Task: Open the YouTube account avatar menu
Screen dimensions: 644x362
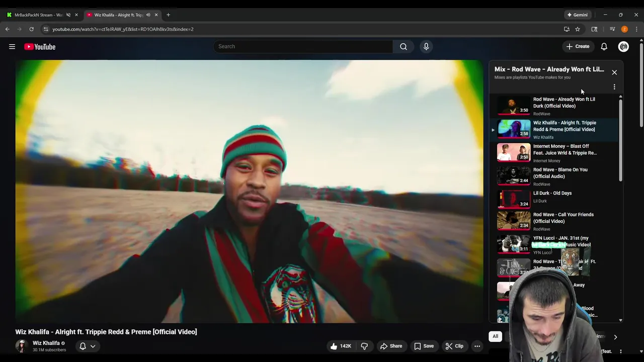Action: click(x=623, y=46)
